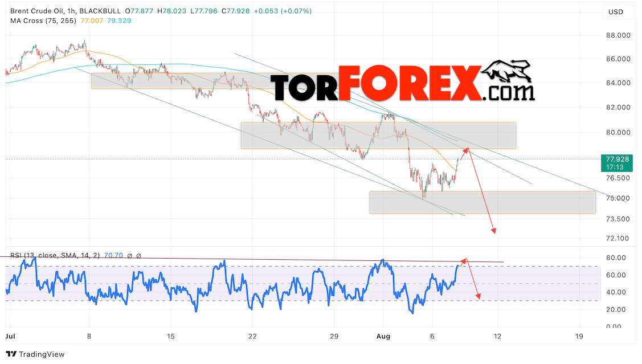The image size is (642, 364).
Task: Click the RSI 80.00 scale label
Action: pos(616,258)
